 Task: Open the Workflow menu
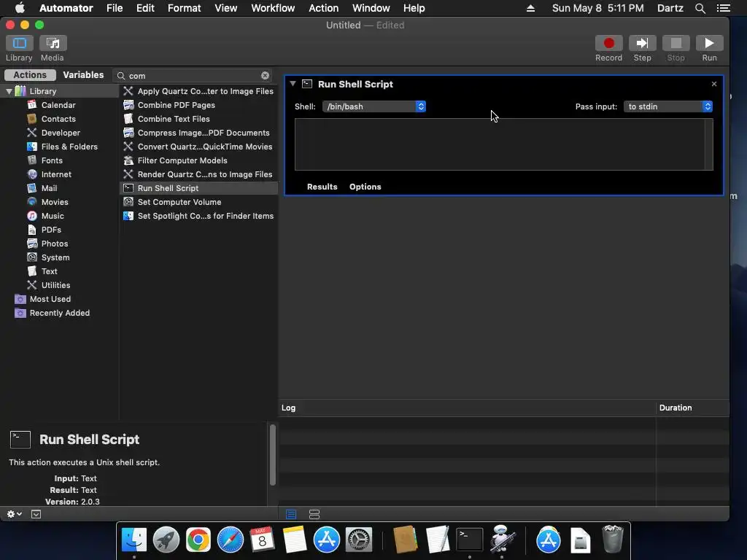click(x=273, y=8)
